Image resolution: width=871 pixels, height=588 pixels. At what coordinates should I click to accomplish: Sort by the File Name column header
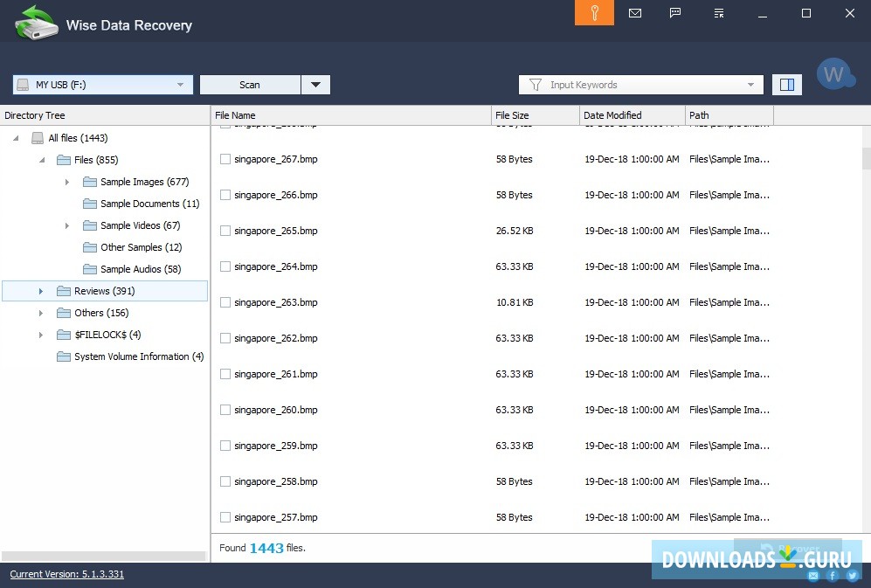(x=351, y=115)
